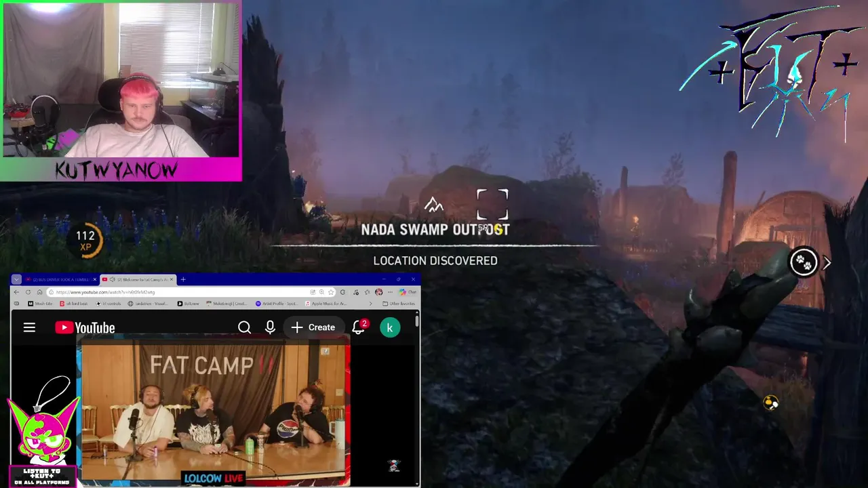Screen dimensions: 868x488
Task: Open the 'sedation - Visual' bookmark
Action: pos(147,304)
